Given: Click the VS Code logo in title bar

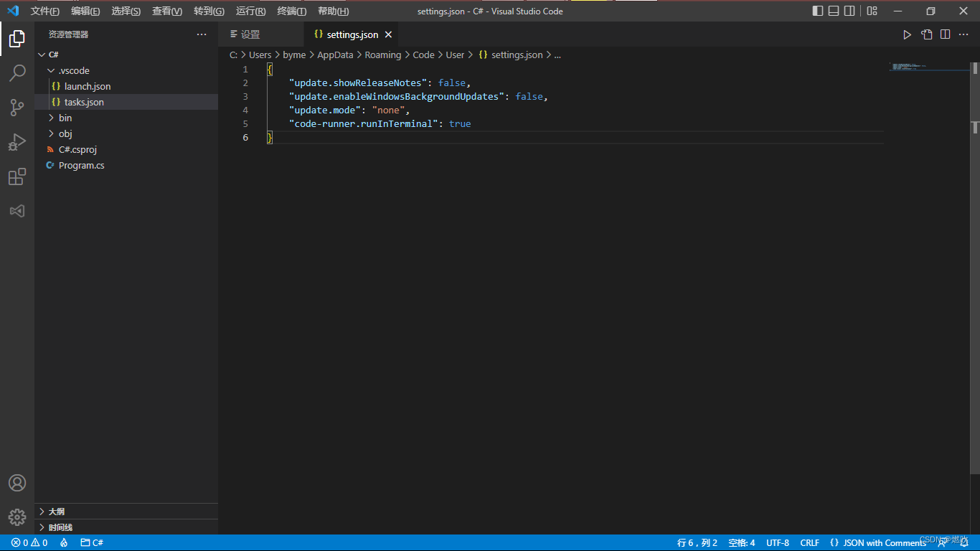Looking at the screenshot, I should [x=13, y=11].
